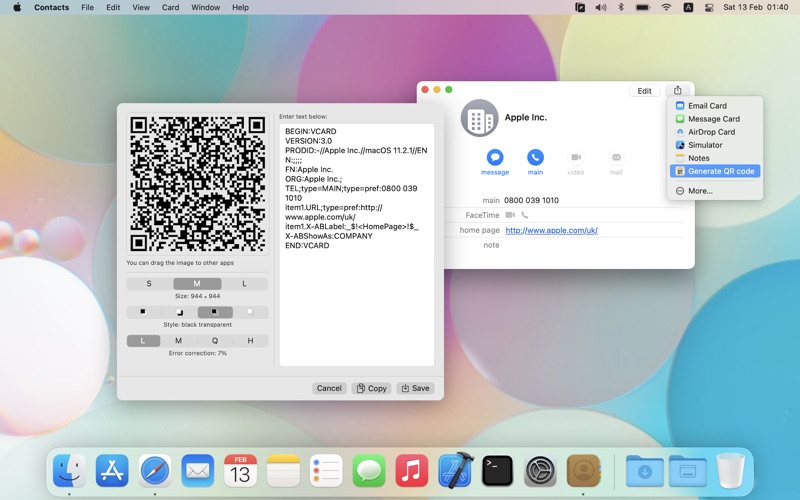Open Xcode from the Dock

point(455,470)
